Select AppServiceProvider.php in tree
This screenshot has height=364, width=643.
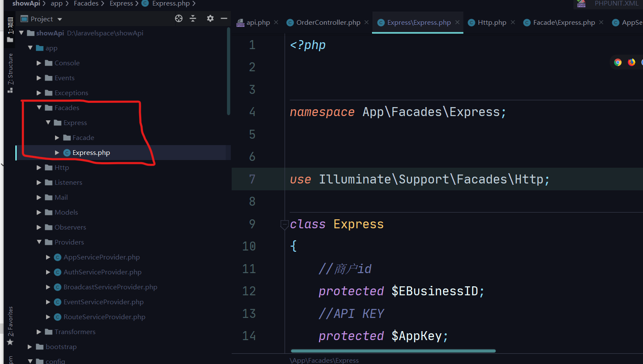102,257
